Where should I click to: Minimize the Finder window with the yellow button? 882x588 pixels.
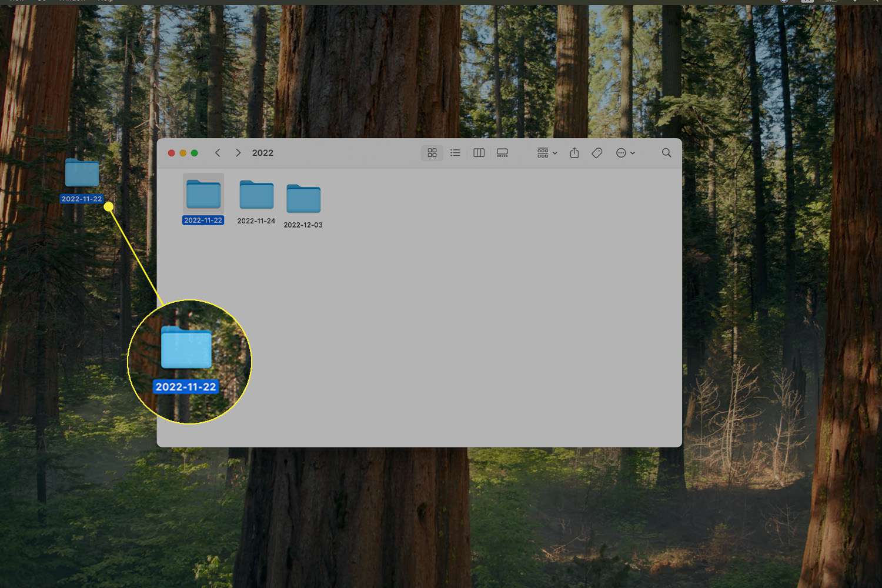pyautogui.click(x=183, y=153)
